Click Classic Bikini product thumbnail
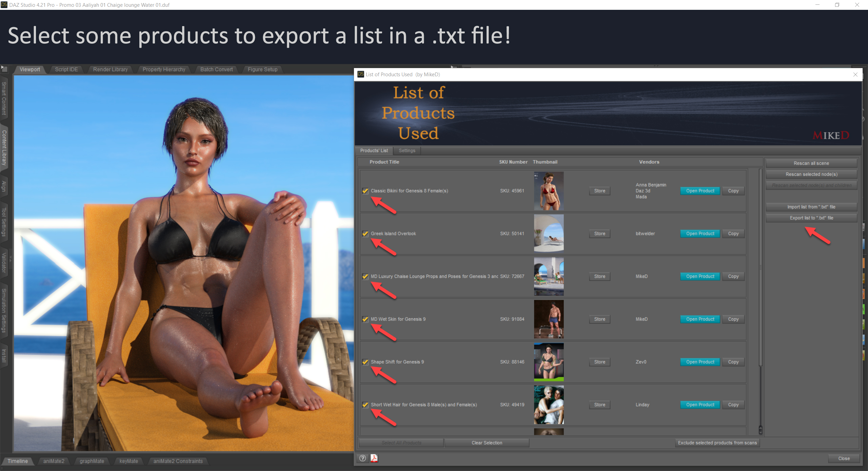The height and width of the screenshot is (471, 868). pos(549,191)
